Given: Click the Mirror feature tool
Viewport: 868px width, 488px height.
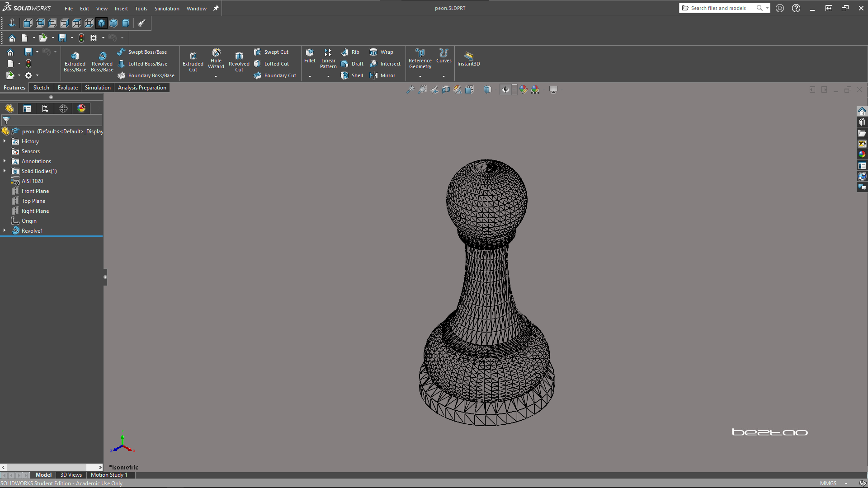Looking at the screenshot, I should pos(382,75).
